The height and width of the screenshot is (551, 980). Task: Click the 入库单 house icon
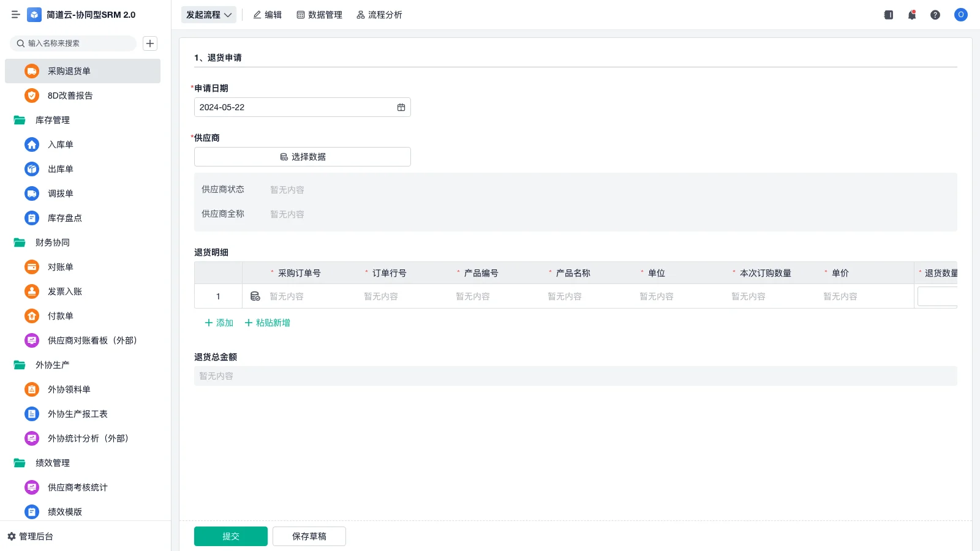(32, 144)
